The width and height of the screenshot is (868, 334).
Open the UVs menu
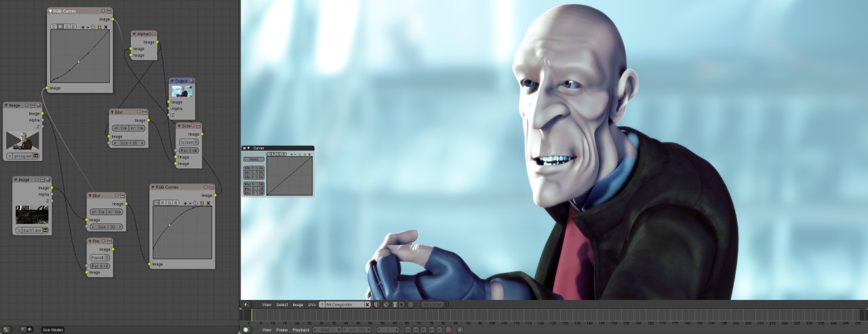tap(312, 305)
